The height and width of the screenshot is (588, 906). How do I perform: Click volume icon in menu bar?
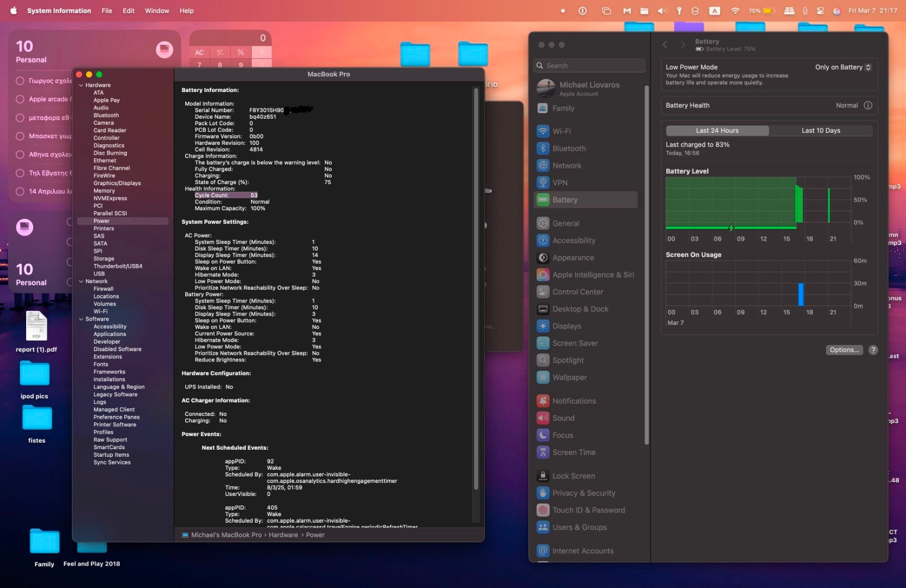pyautogui.click(x=662, y=10)
